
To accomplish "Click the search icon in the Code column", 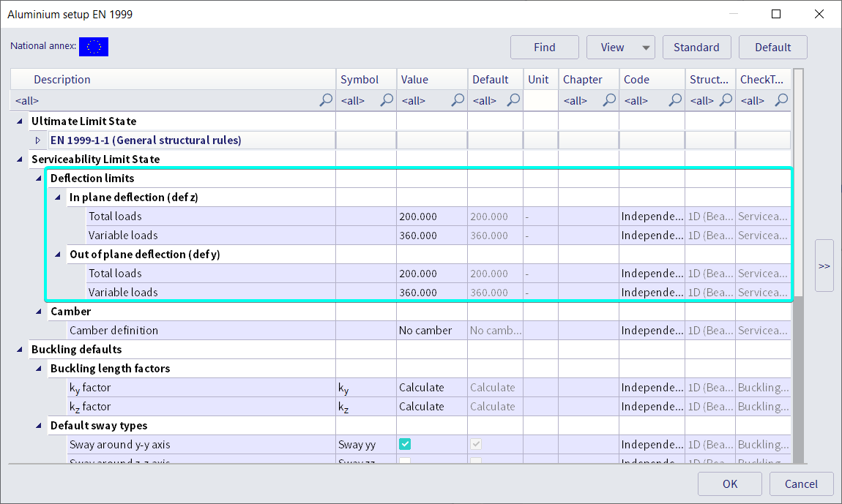I will point(674,100).
